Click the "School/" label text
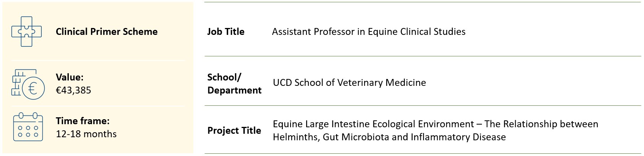The image size is (644, 156). [x=224, y=77]
